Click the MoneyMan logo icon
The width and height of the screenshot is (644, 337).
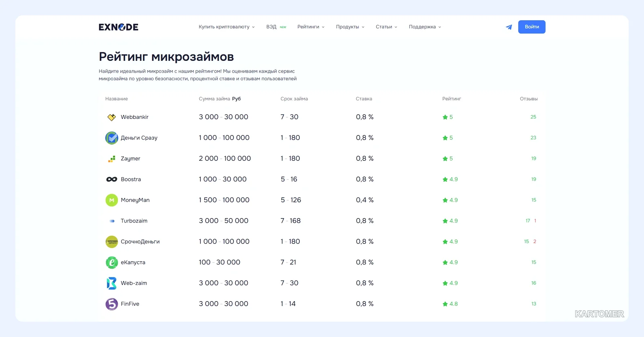pyautogui.click(x=112, y=200)
